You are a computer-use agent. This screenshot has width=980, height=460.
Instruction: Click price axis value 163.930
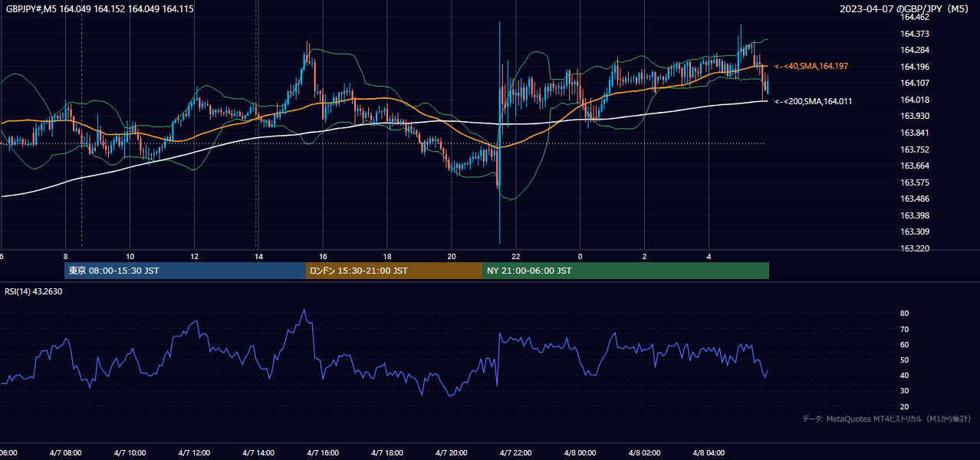915,116
